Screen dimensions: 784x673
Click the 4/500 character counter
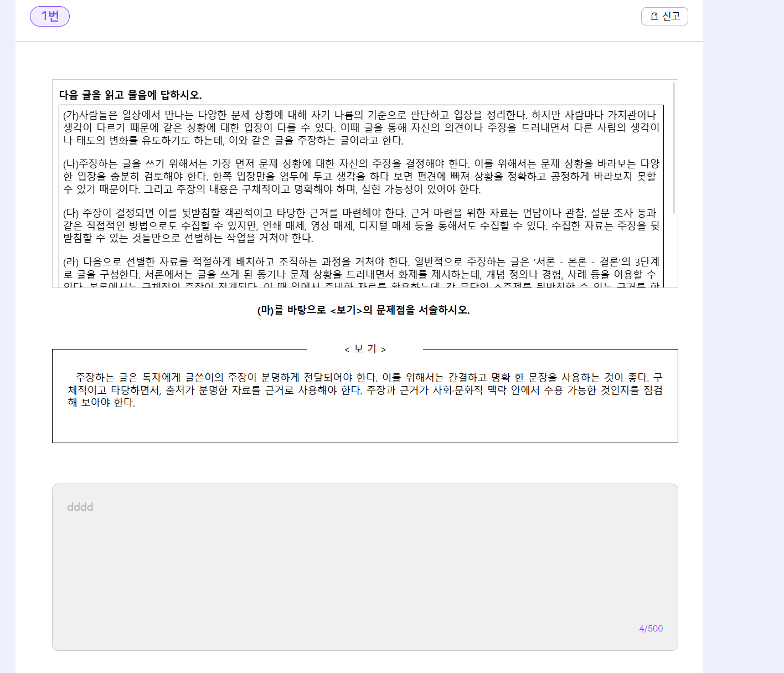pos(651,629)
